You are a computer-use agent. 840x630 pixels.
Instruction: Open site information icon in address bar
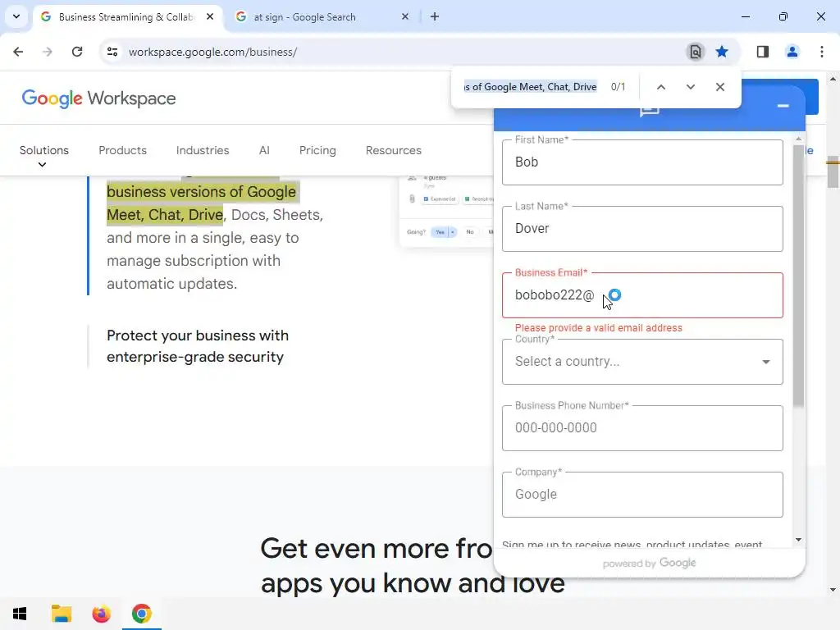112,52
